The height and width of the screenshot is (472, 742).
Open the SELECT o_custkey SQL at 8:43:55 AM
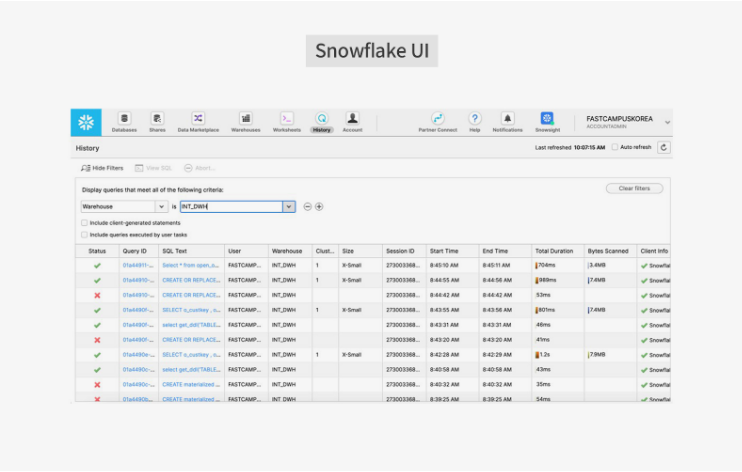click(x=191, y=310)
